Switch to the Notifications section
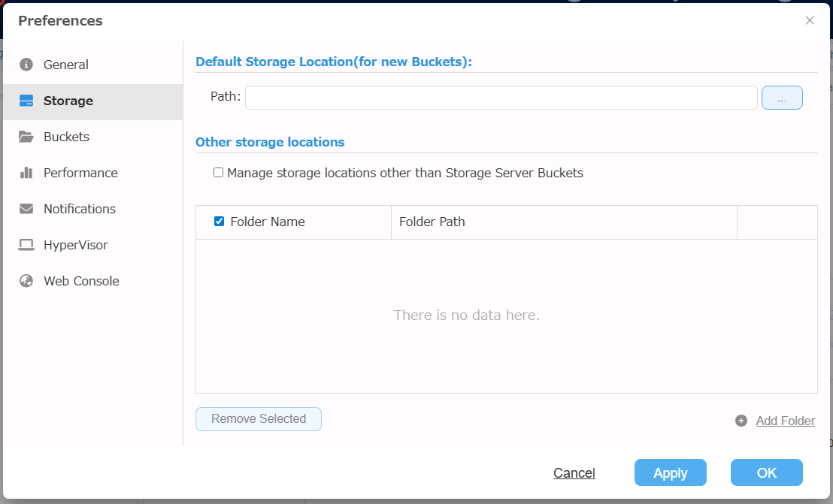The width and height of the screenshot is (833, 504). point(80,209)
